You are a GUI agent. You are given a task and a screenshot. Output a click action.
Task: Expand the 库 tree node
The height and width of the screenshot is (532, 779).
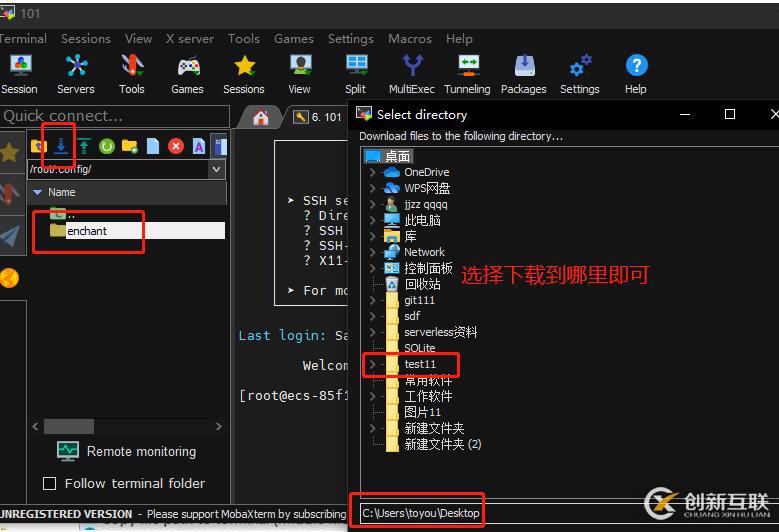[x=372, y=236]
